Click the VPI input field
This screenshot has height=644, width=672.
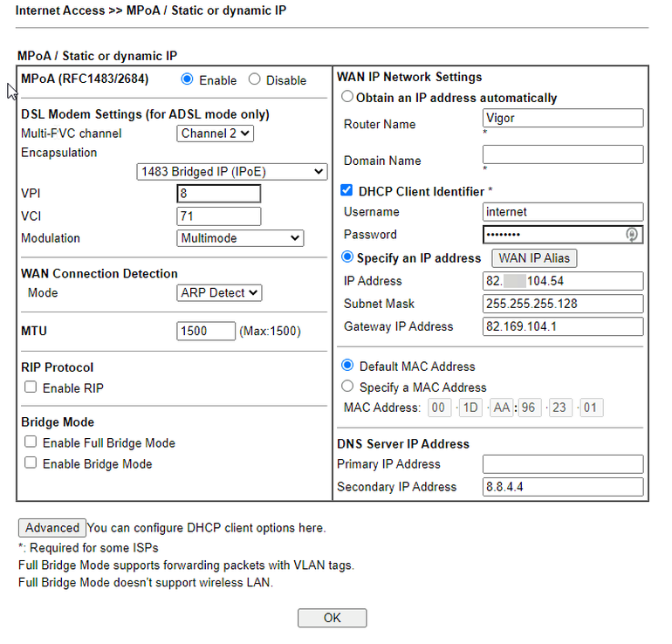218,194
